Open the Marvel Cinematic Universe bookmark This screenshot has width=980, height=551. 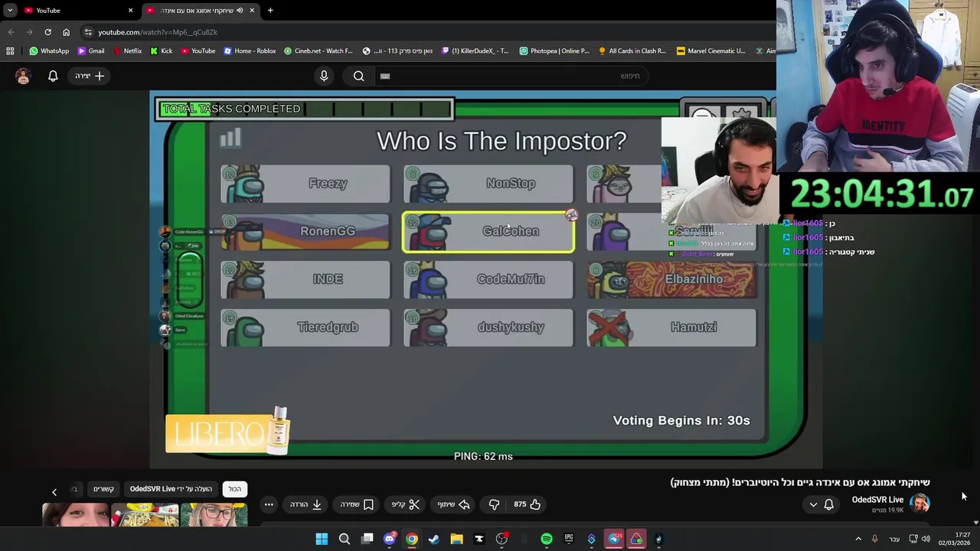pos(711,51)
